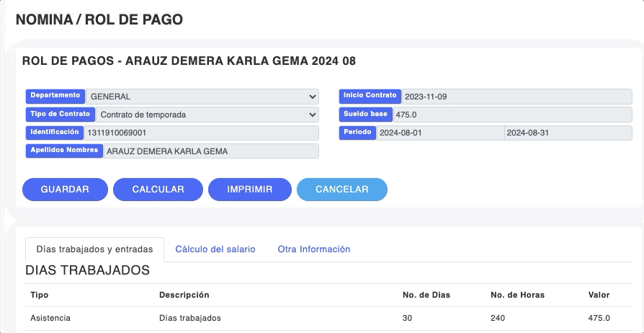
Task: Click the IMPRIMIR button
Action: [249, 190]
